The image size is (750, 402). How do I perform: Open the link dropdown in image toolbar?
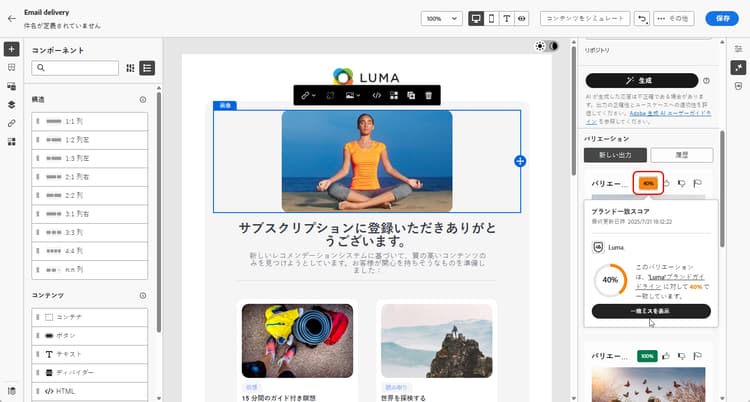308,95
